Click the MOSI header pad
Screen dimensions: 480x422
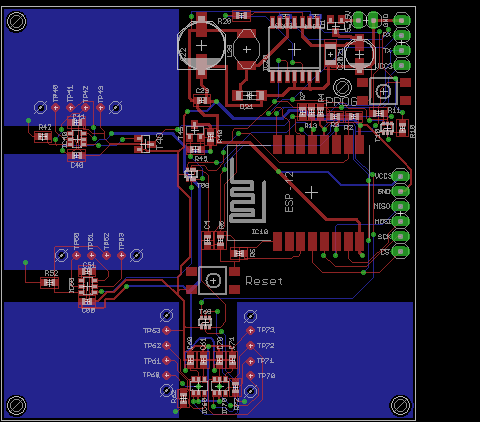pyautogui.click(x=401, y=221)
